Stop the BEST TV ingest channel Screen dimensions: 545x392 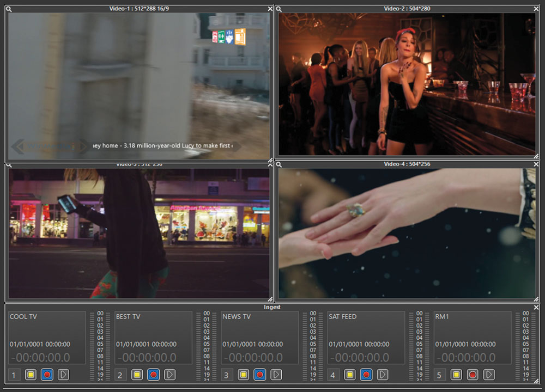coord(137,375)
